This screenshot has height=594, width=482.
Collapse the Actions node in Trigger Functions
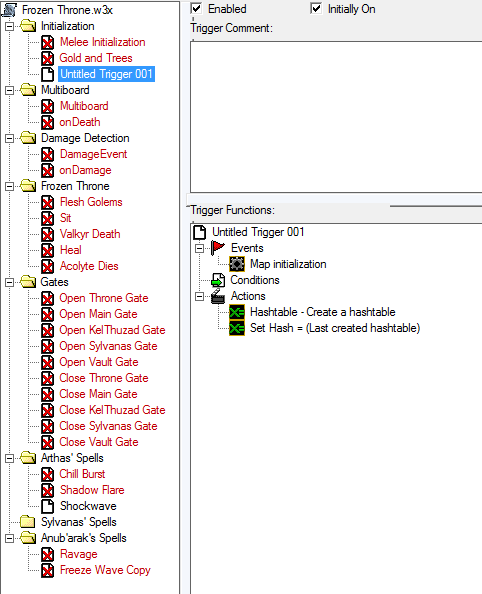pos(199,297)
